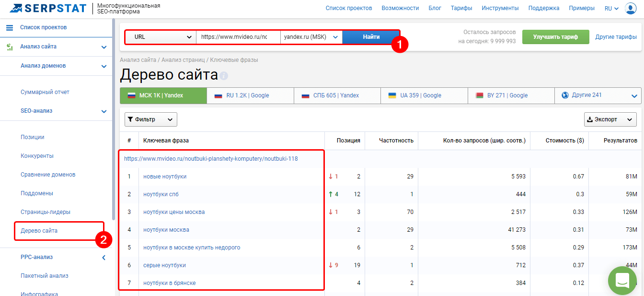Open Пакетный анализ in the sidebar
Viewport: 644px width, 296px height.
[x=45, y=276]
